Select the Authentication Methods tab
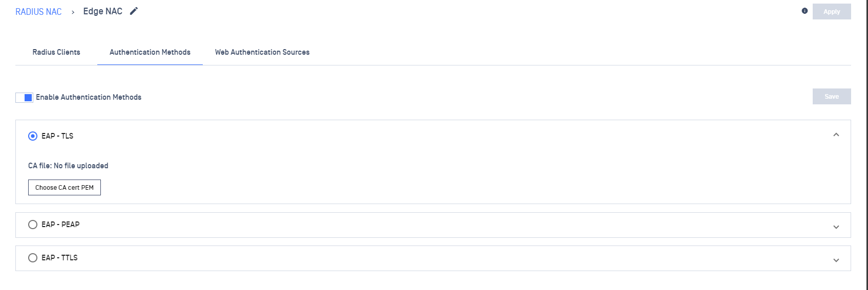Screen dimensions: 868x290 point(150,52)
